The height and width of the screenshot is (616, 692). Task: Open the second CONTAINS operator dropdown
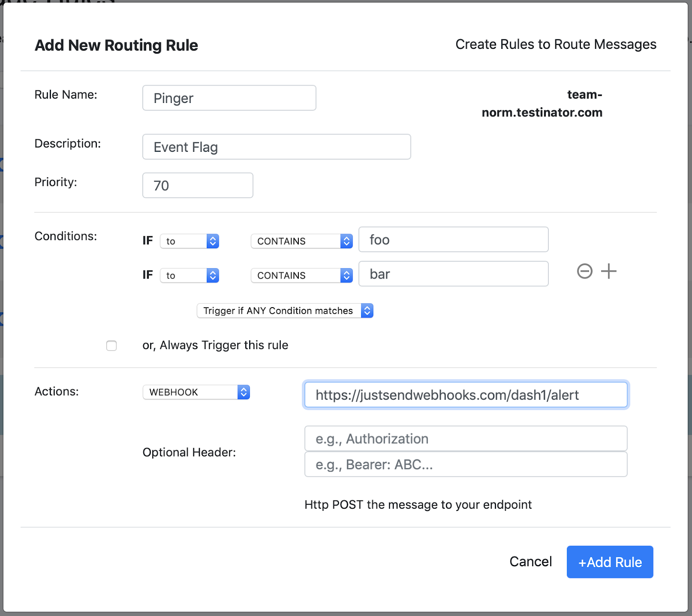pos(301,276)
